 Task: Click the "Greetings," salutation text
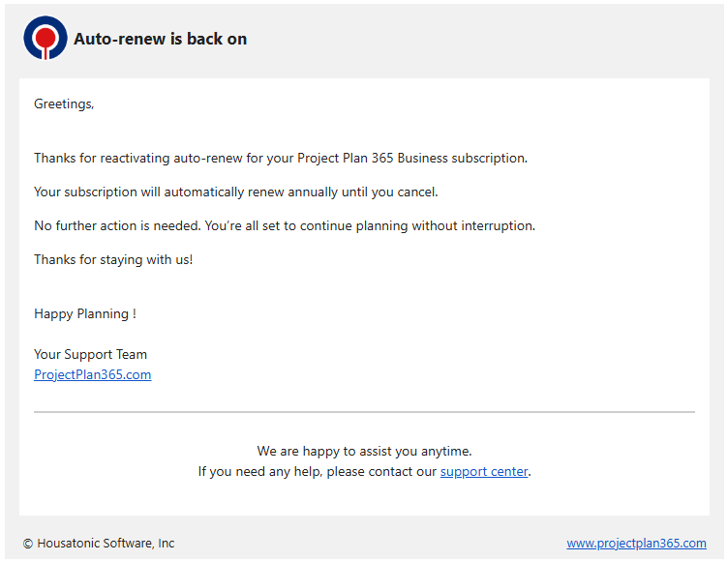[64, 103]
